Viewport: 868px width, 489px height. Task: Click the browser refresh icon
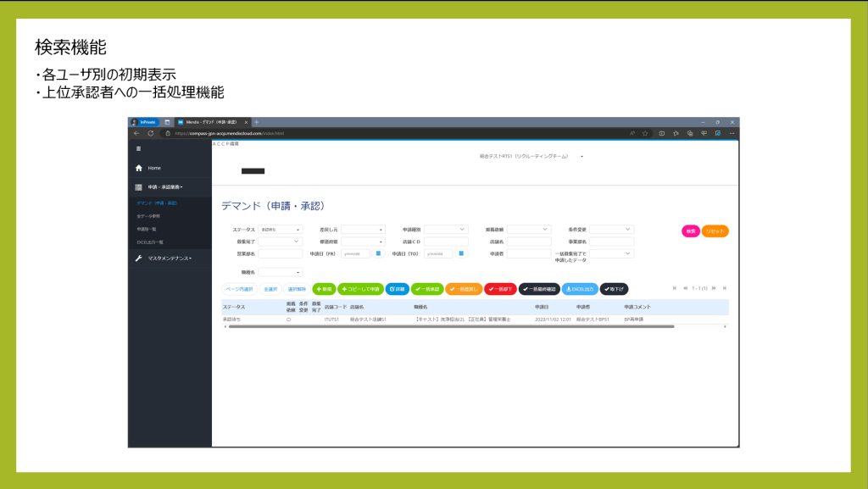click(x=151, y=133)
